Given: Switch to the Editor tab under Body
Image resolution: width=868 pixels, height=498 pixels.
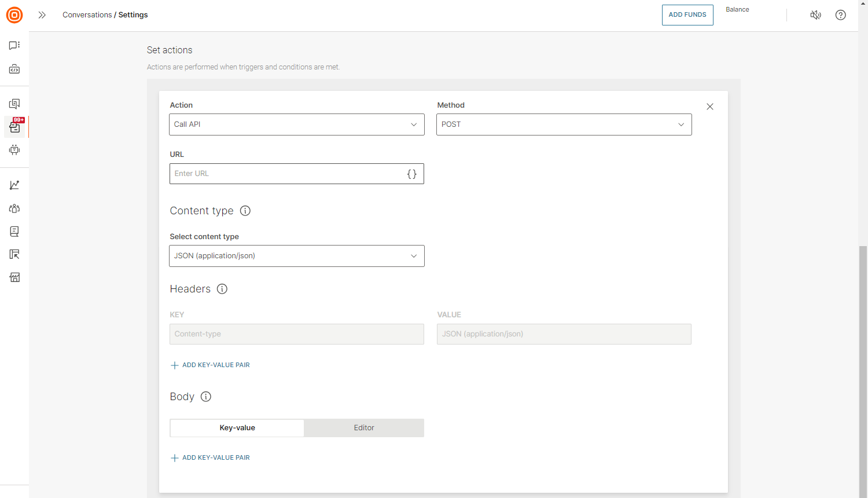Looking at the screenshot, I should (x=363, y=427).
